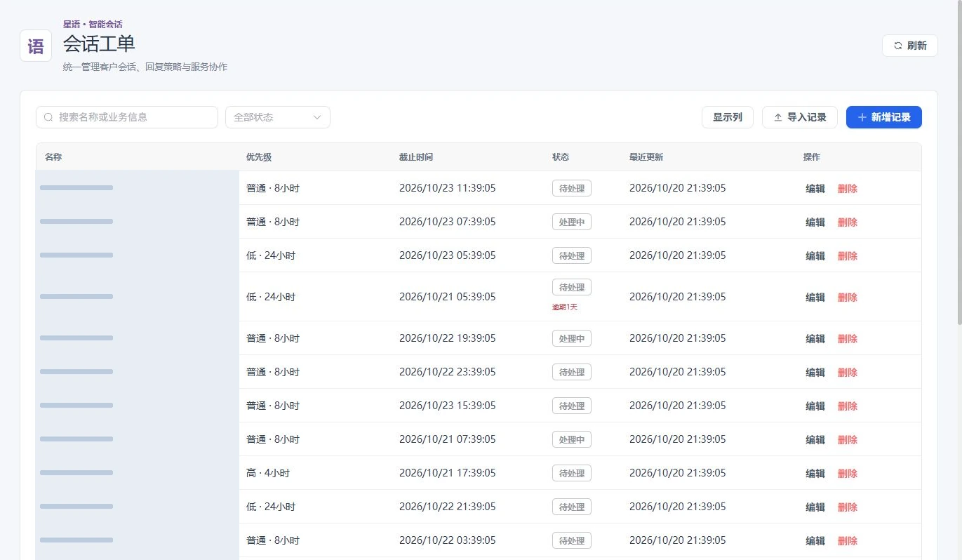Delete the row due 2026/10/23 05:39:05

click(x=848, y=256)
